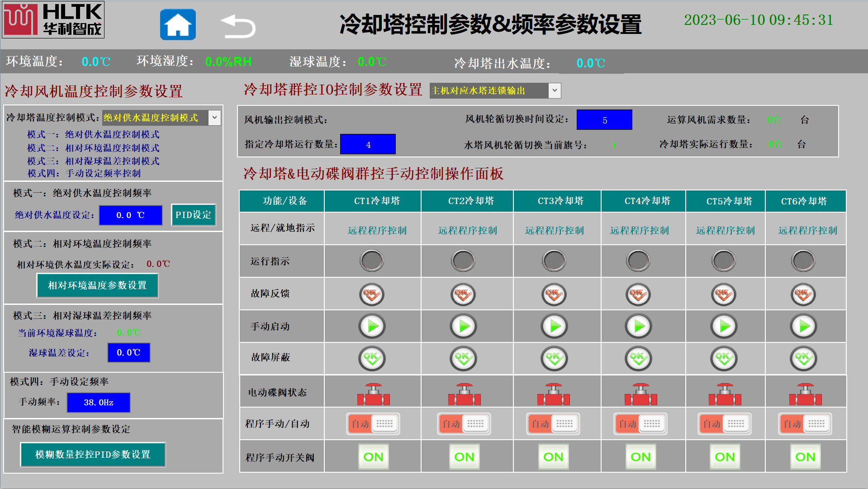The width and height of the screenshot is (868, 489).
Task: Click CT6 fault shield OK icon
Action: coord(803,358)
